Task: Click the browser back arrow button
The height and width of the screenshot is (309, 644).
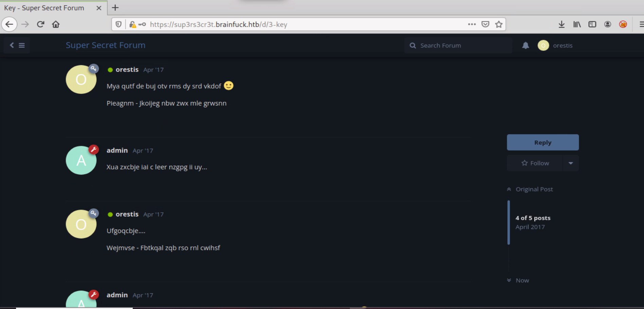Action: tap(10, 24)
